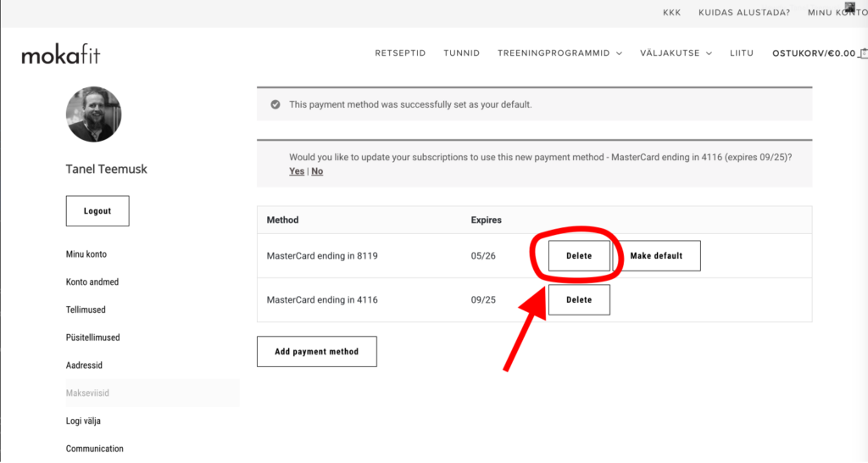Image resolution: width=868 pixels, height=463 pixels.
Task: Open OSTUKORV/€0.00 cart link
Action: 814,53
